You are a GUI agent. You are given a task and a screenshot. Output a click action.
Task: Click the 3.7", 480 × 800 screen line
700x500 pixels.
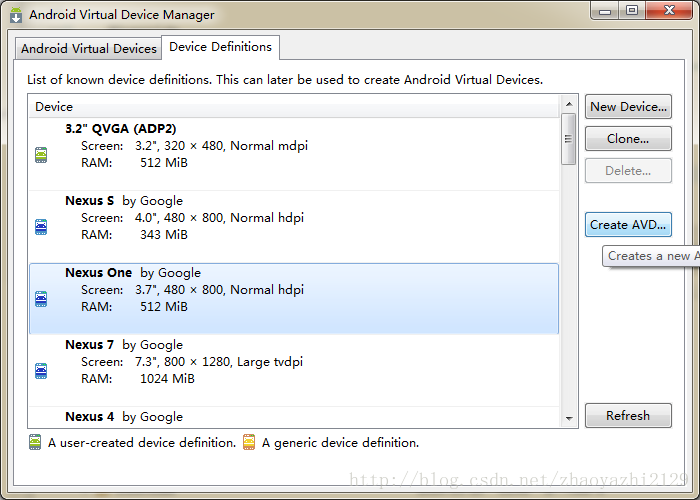click(x=192, y=289)
